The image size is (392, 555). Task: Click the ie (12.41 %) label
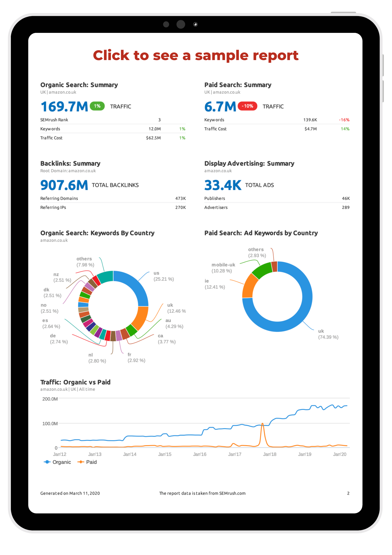(x=215, y=284)
